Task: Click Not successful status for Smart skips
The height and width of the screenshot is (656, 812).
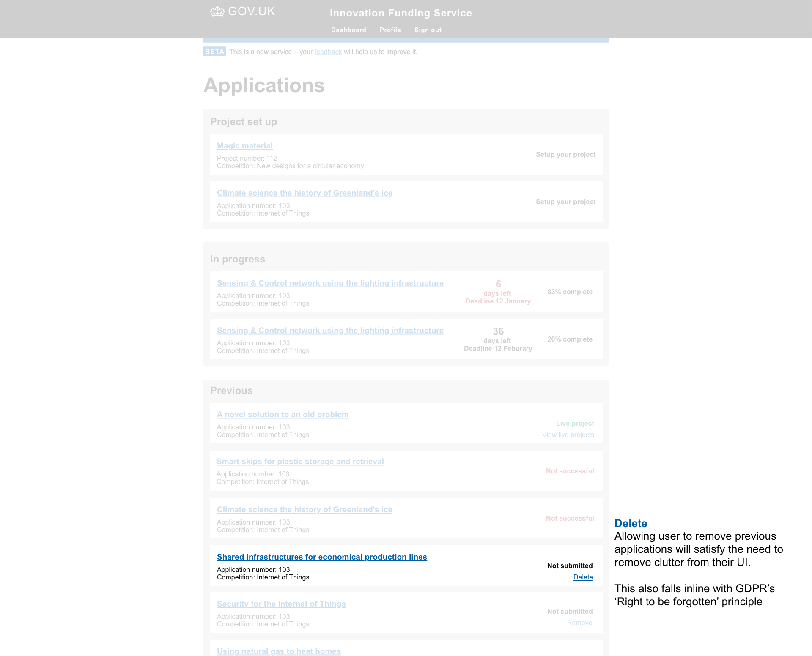Action: tap(570, 471)
